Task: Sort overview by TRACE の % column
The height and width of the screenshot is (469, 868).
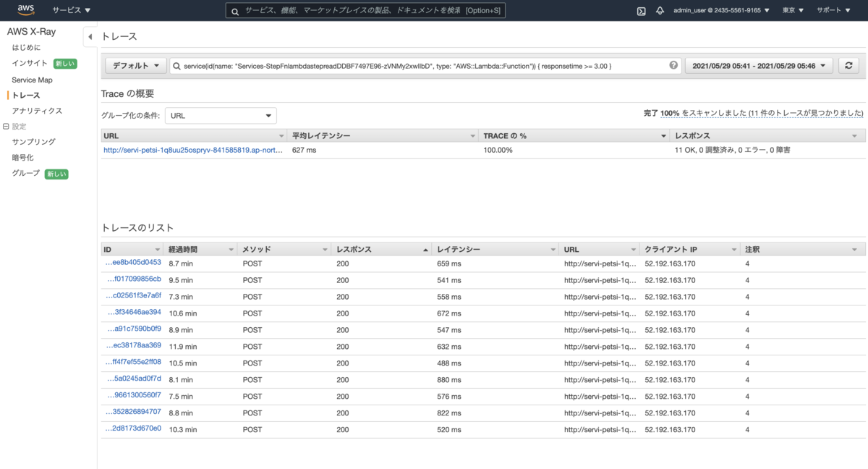Action: pyautogui.click(x=574, y=135)
